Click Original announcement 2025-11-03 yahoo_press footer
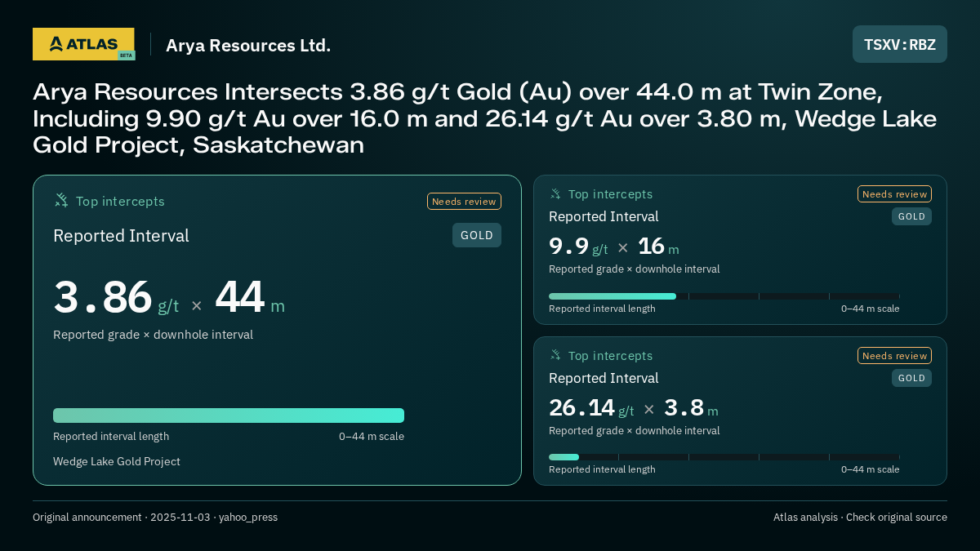The width and height of the screenshot is (980, 551). coord(155,517)
